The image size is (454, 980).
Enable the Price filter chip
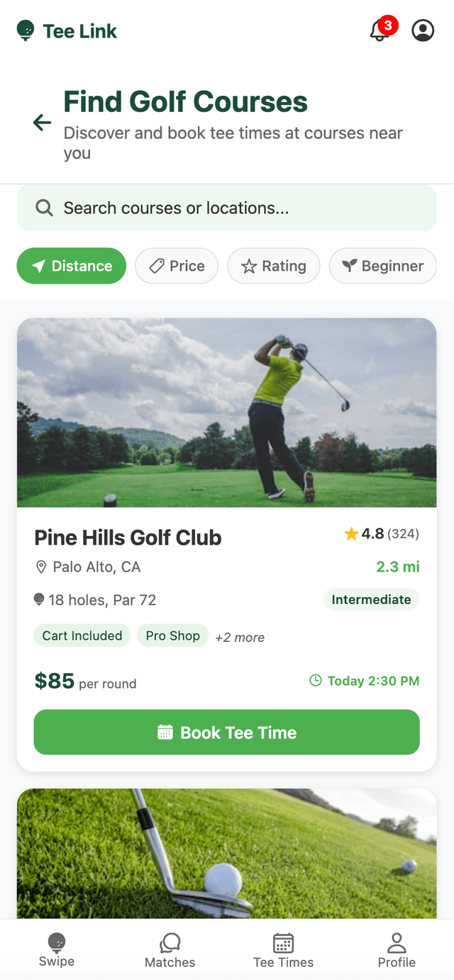point(177,266)
